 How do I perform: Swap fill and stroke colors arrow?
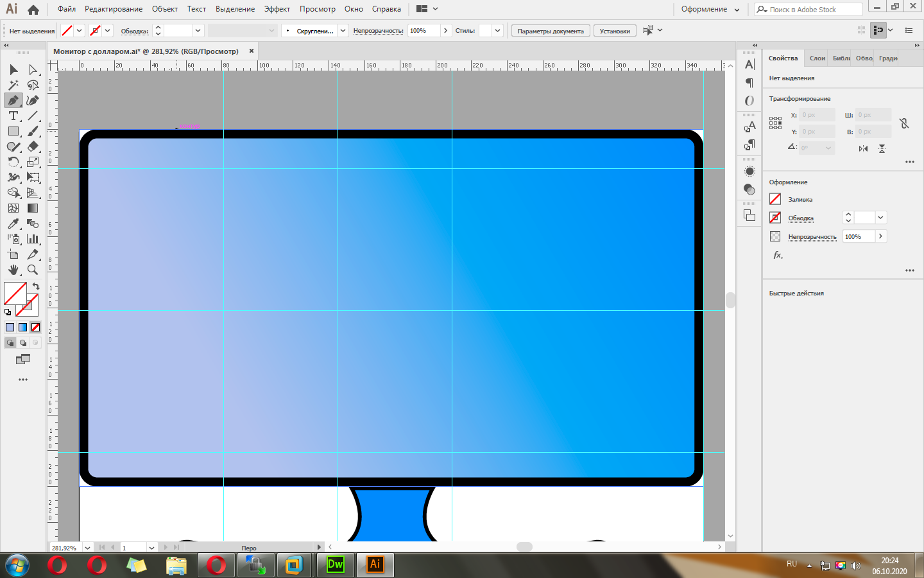[36, 286]
